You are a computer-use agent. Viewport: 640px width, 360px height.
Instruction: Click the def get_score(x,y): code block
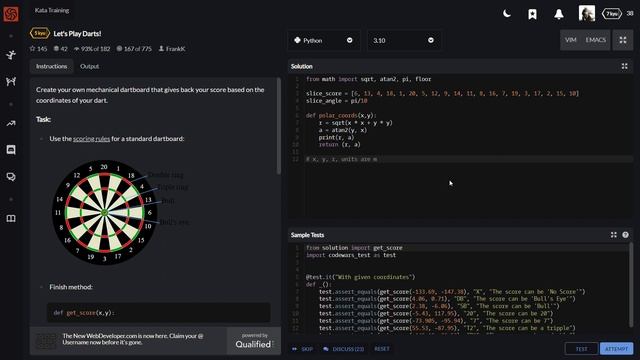pos(158,313)
